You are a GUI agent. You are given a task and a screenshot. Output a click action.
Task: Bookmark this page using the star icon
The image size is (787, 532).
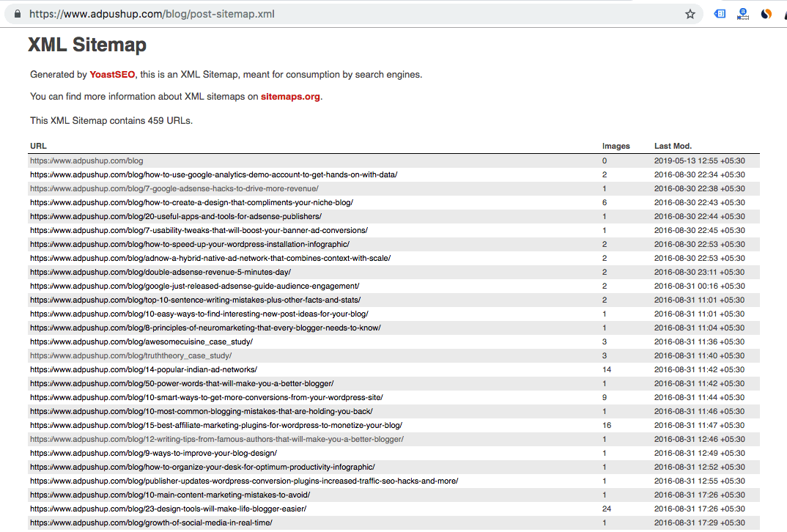690,13
